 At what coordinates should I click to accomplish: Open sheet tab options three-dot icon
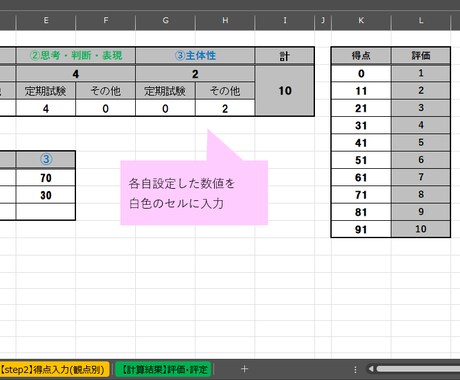(355, 369)
